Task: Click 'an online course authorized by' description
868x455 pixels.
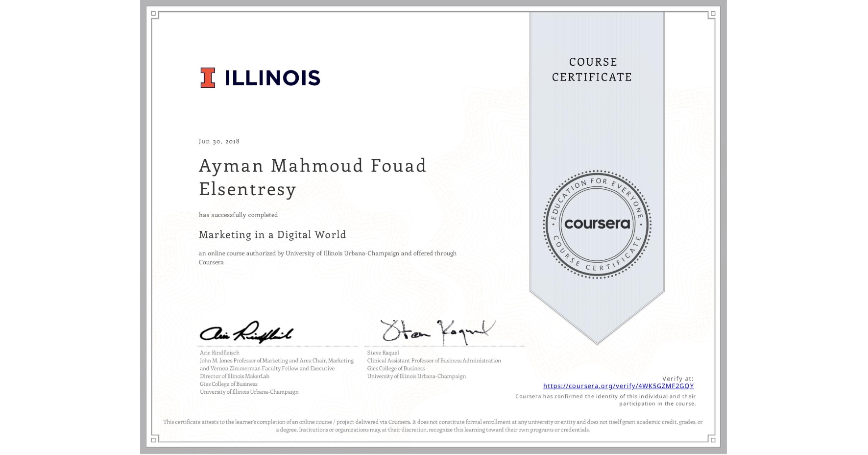Action: pos(328,257)
